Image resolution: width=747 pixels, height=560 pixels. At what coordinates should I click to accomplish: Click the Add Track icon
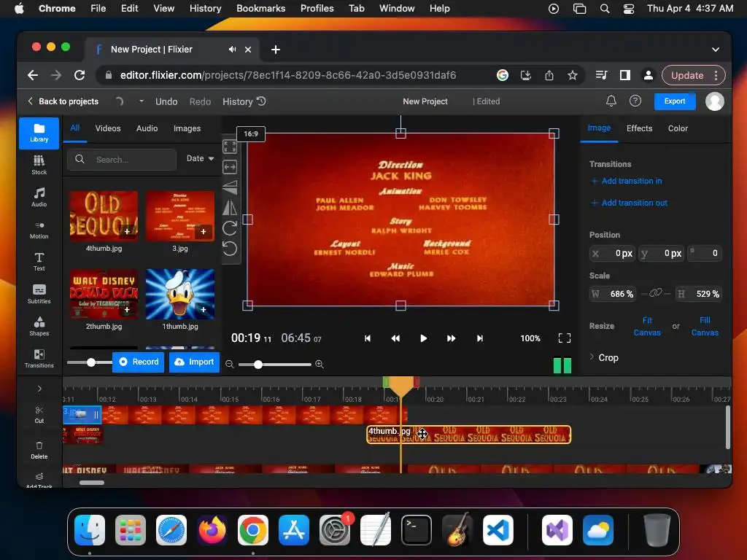click(39, 477)
